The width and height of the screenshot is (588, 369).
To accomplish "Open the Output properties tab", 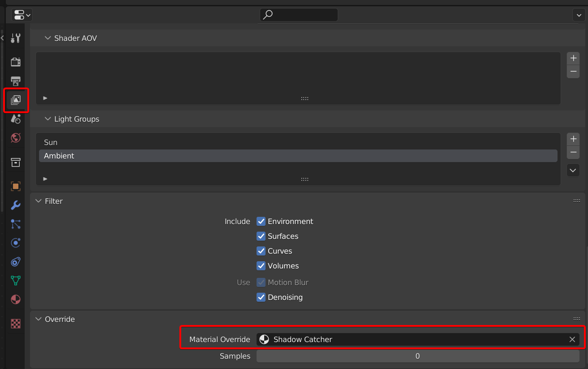I will click(16, 81).
